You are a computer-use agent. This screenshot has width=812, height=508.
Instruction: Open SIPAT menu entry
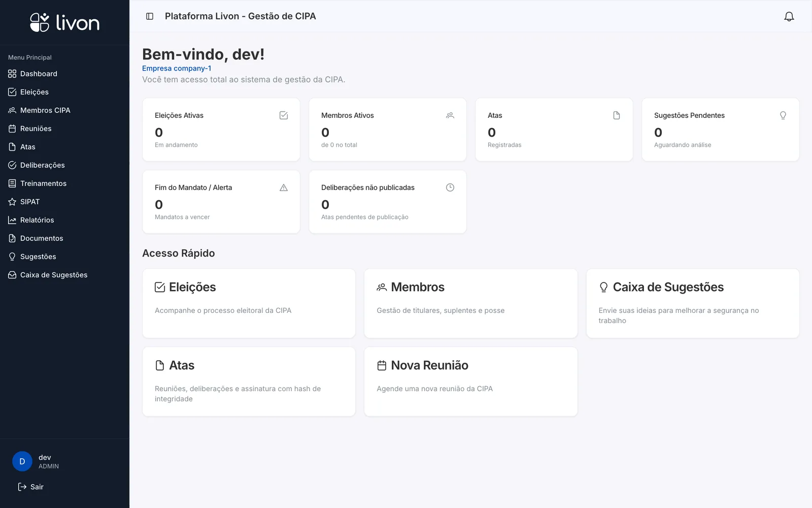point(64,202)
